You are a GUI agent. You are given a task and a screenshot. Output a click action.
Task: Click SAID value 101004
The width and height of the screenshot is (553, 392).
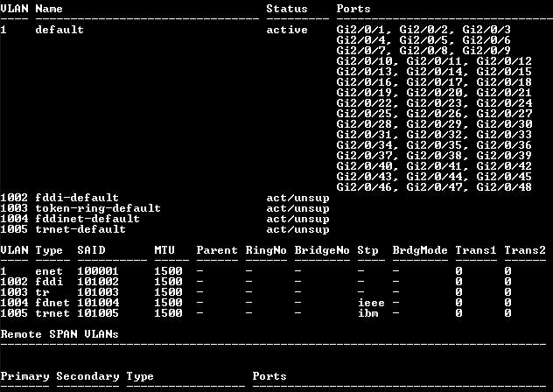(98, 303)
